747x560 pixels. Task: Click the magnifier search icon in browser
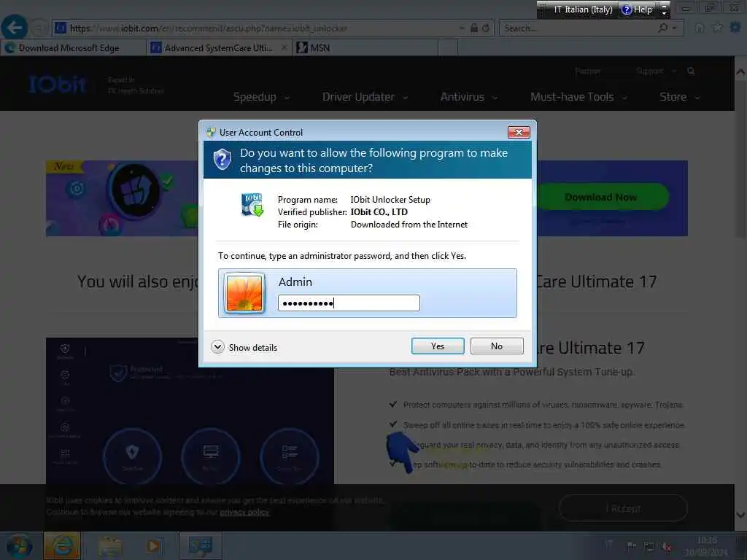click(x=662, y=28)
